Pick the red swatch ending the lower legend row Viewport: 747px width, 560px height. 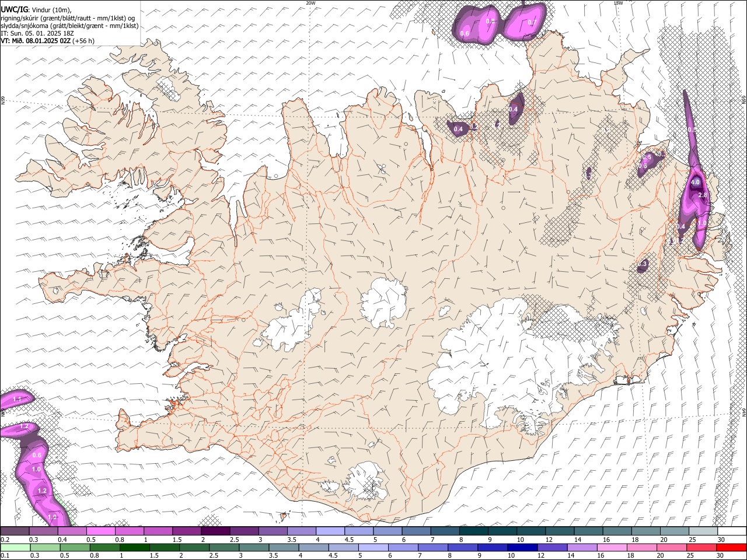(x=731, y=547)
